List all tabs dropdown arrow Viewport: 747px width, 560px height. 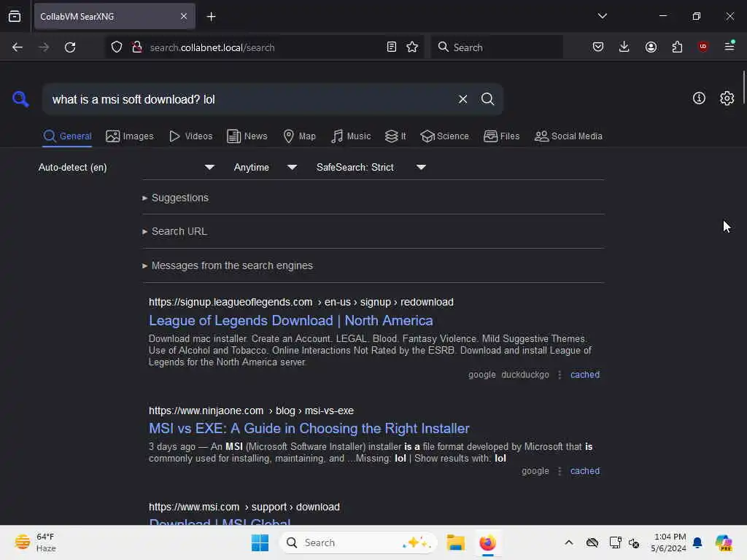(602, 16)
